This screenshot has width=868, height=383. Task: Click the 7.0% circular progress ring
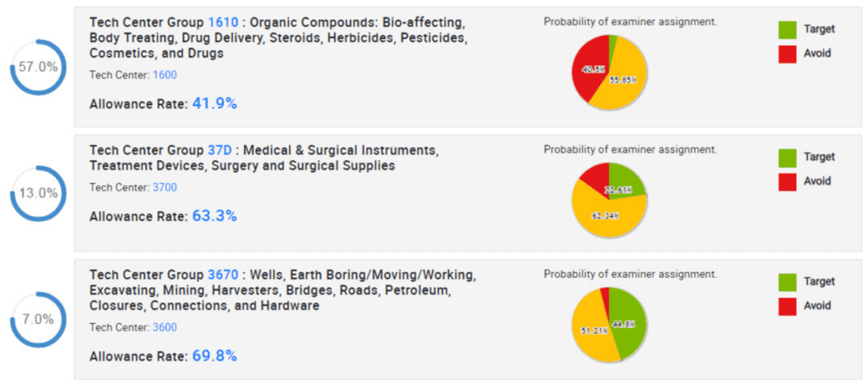click(38, 319)
